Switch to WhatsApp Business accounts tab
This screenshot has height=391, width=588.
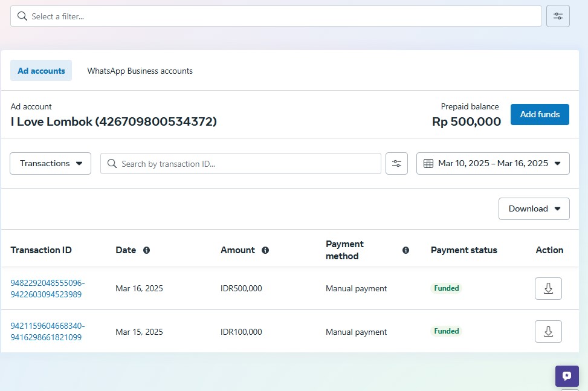pos(140,71)
